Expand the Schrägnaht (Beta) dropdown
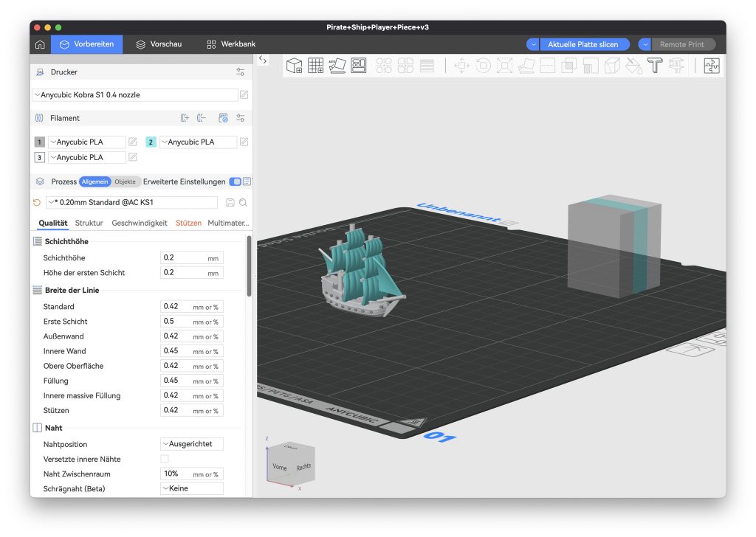 coord(191,488)
